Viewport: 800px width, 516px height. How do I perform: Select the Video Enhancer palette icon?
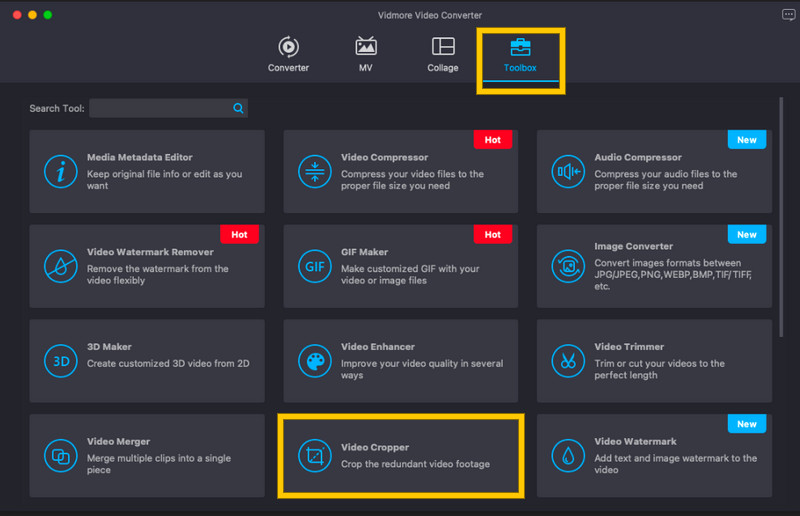coord(315,362)
